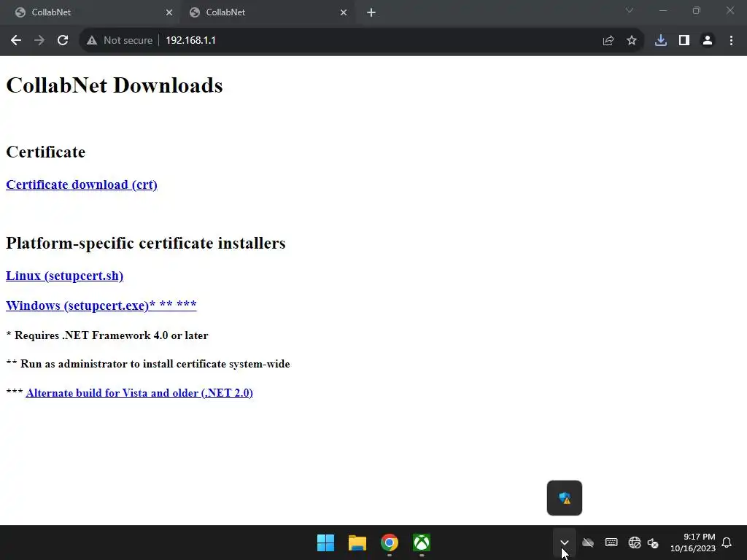Image resolution: width=747 pixels, height=560 pixels.
Task: Open the Windows Start menu
Action: pyautogui.click(x=326, y=542)
